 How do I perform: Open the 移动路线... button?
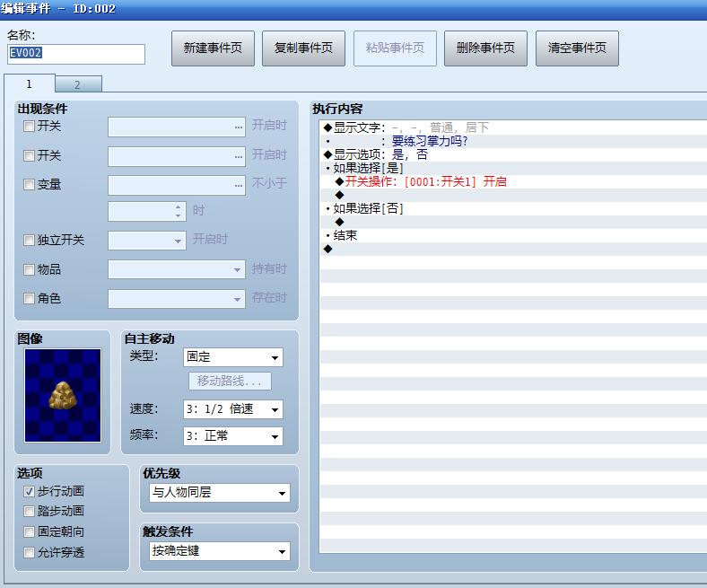[x=230, y=381]
